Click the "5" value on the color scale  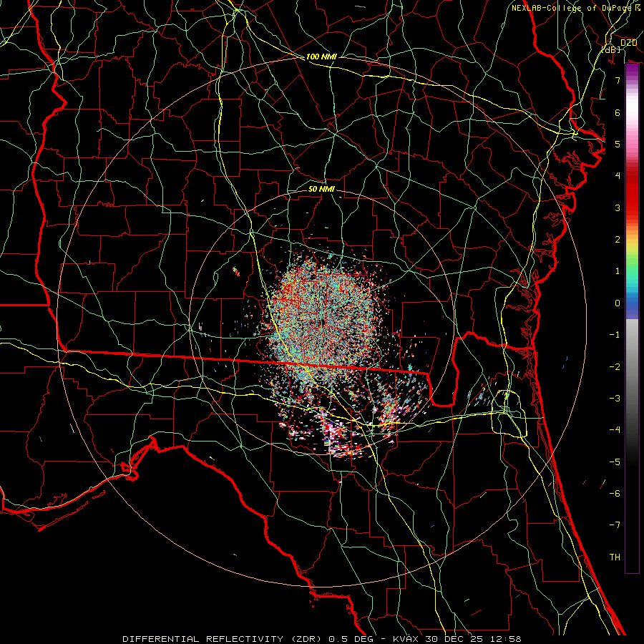point(618,144)
